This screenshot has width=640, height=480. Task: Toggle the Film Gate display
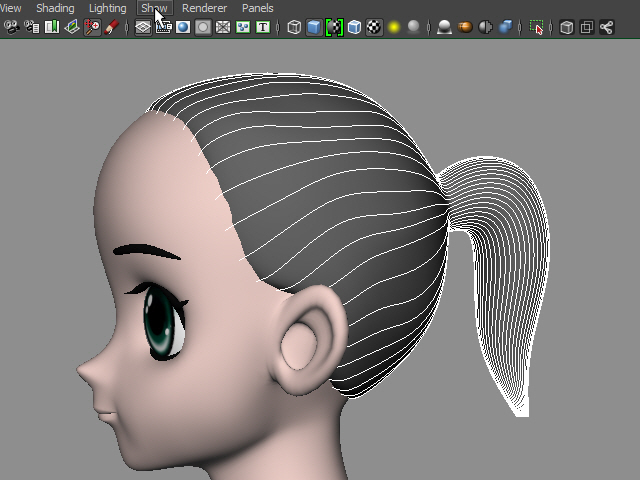point(163,27)
